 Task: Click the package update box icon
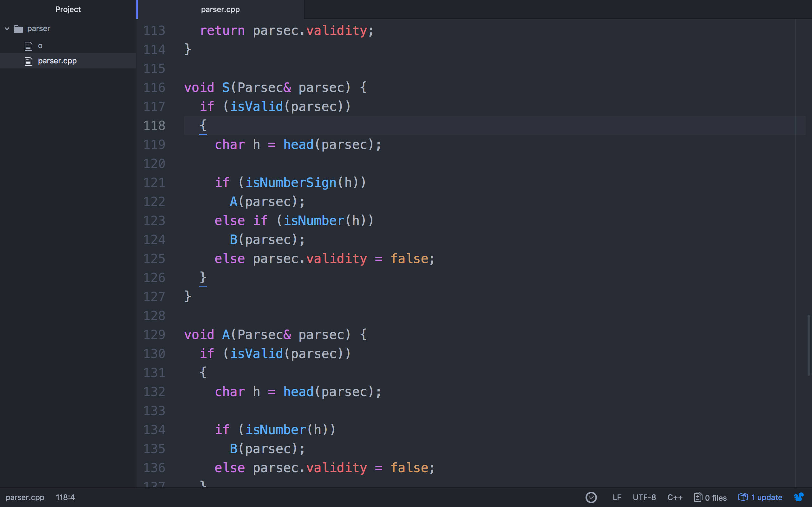click(x=743, y=497)
